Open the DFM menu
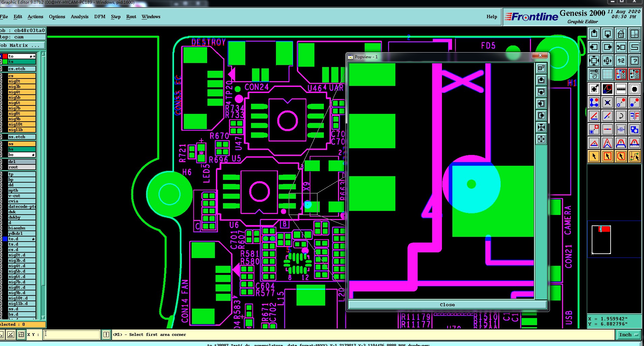This screenshot has width=644, height=346. tap(100, 17)
